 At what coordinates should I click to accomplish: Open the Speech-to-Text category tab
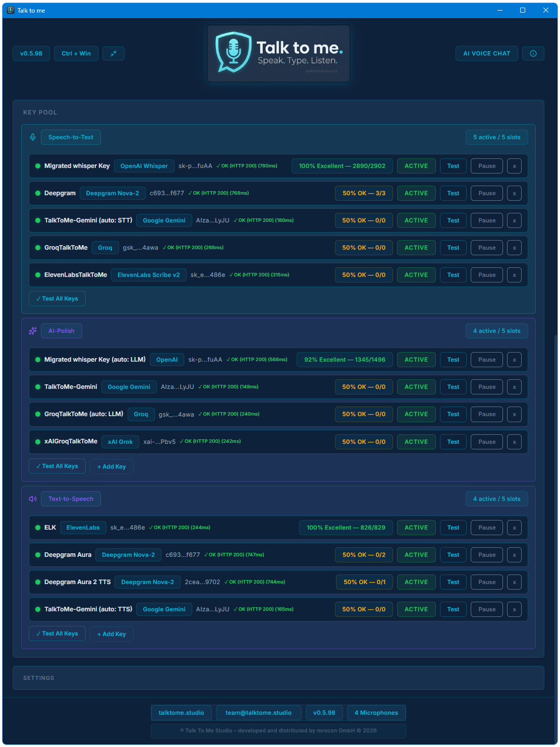[x=71, y=137]
